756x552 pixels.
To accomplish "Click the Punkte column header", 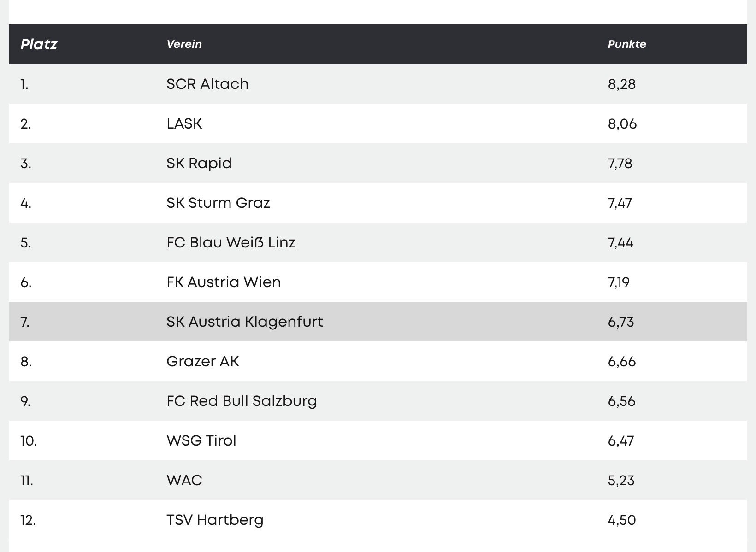I will [627, 44].
